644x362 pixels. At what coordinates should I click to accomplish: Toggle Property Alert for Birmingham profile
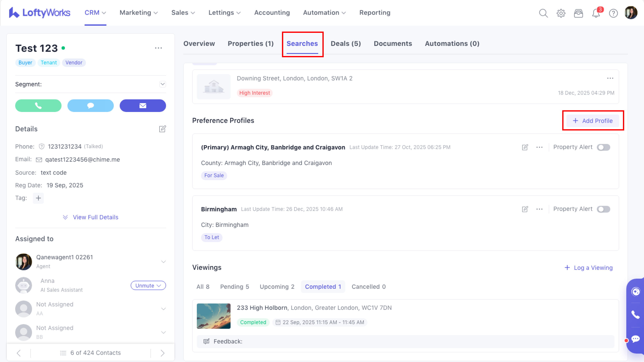tap(603, 209)
